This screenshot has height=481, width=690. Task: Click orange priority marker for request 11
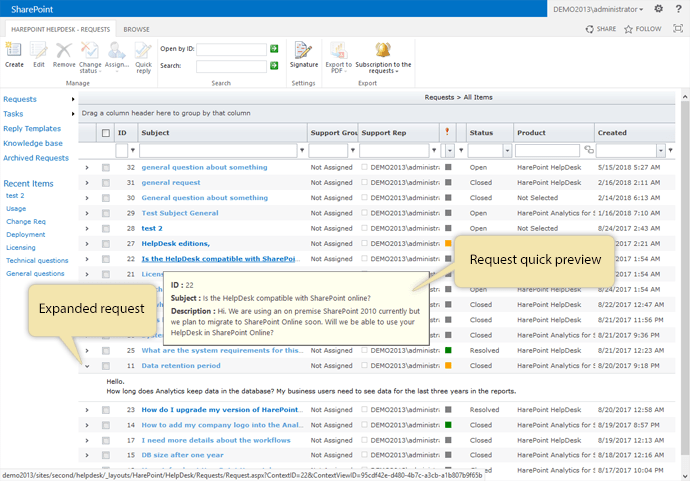(x=448, y=365)
